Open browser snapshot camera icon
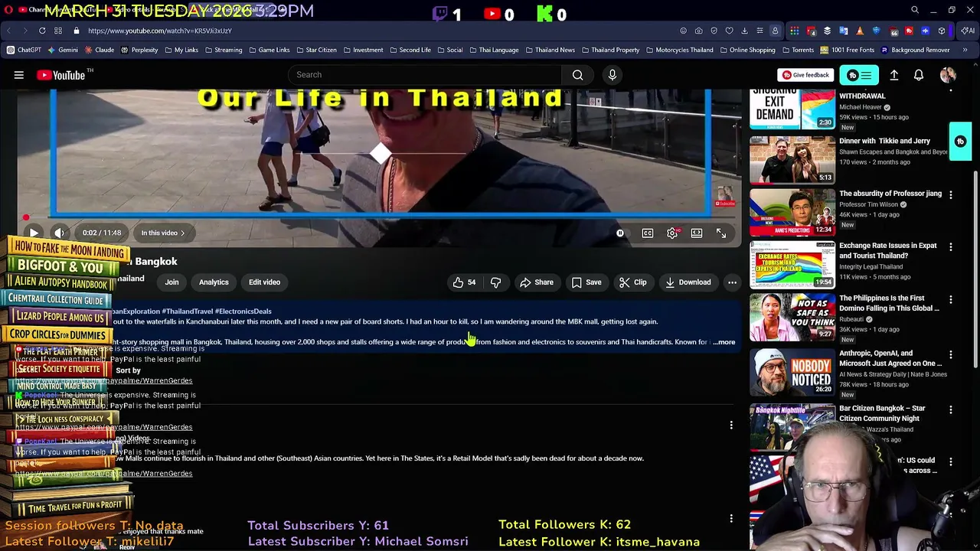Screen dimensions: 980x551 698,31
